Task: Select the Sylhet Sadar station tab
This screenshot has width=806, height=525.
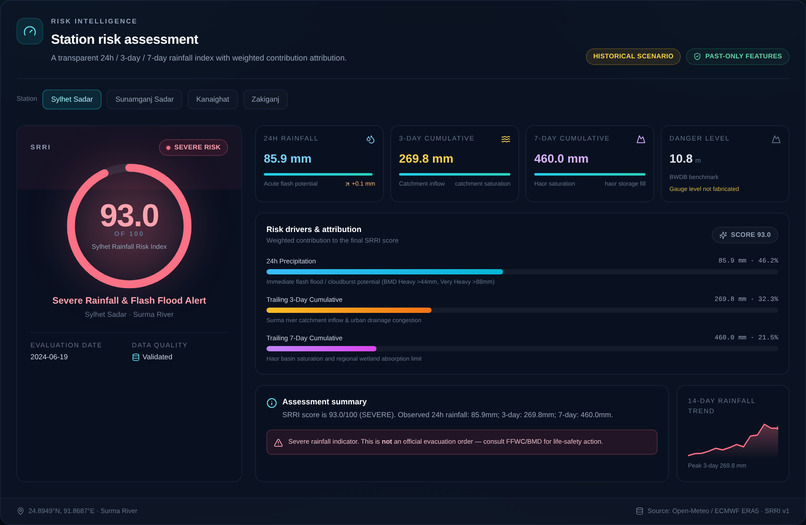Action: (x=72, y=99)
